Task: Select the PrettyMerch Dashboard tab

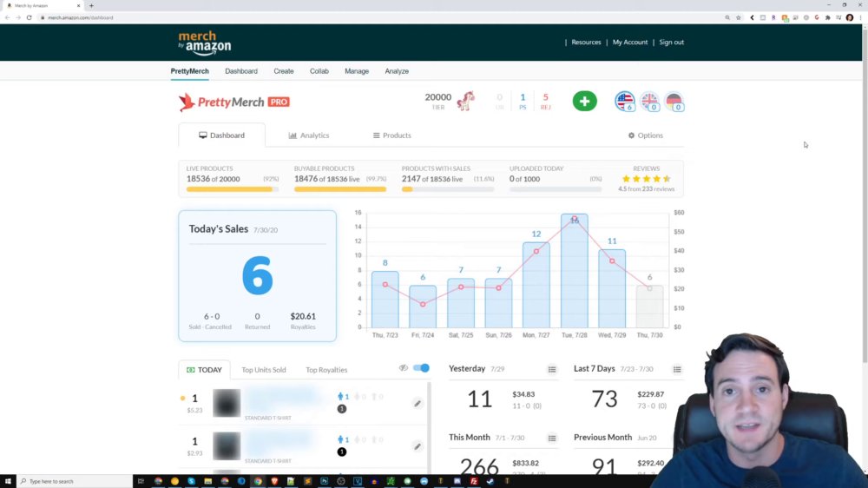Action: (x=222, y=135)
